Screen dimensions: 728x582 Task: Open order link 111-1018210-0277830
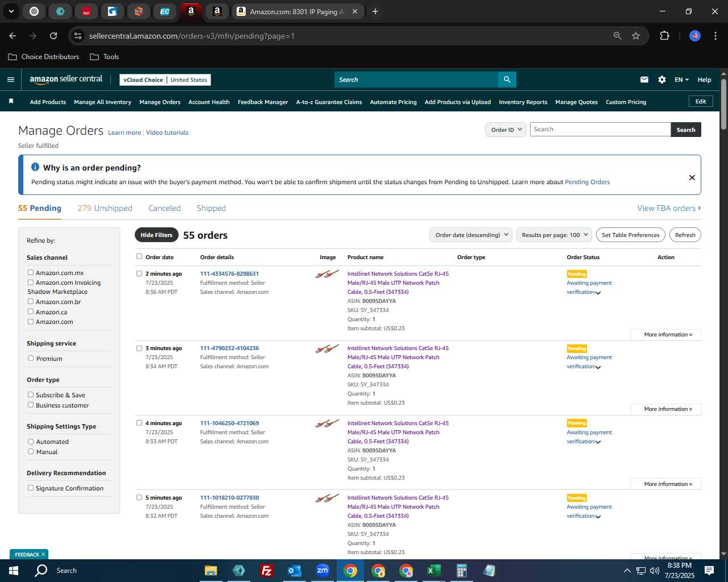(x=229, y=497)
